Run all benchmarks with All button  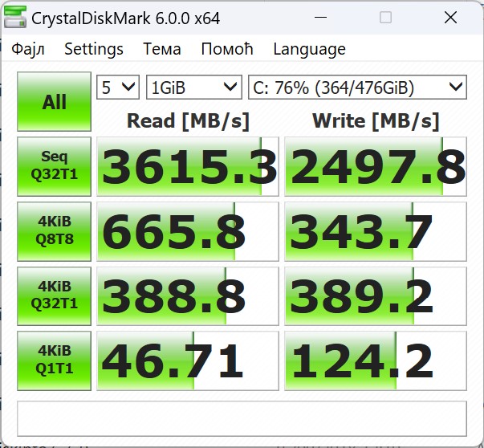(x=55, y=102)
